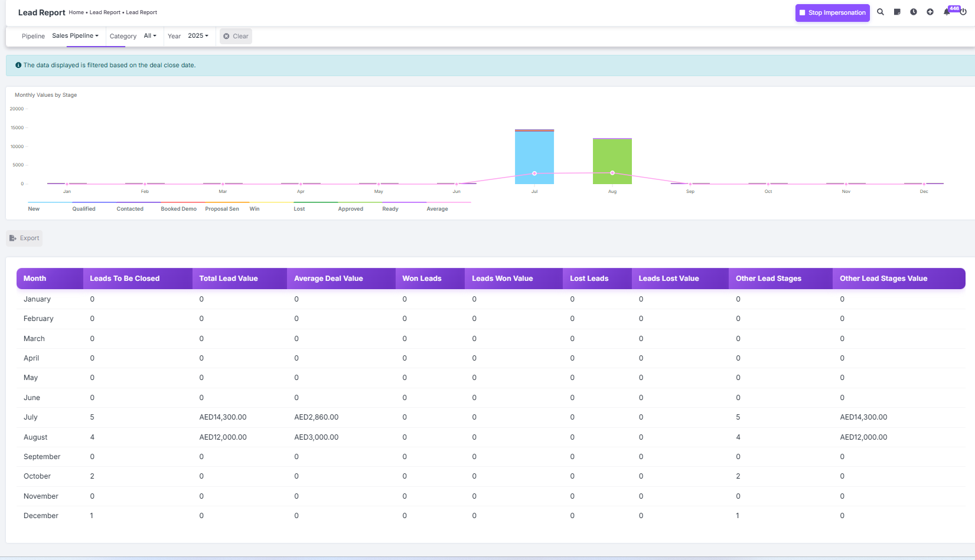Go to Home in the breadcrumb
The width and height of the screenshot is (975, 560).
click(76, 12)
